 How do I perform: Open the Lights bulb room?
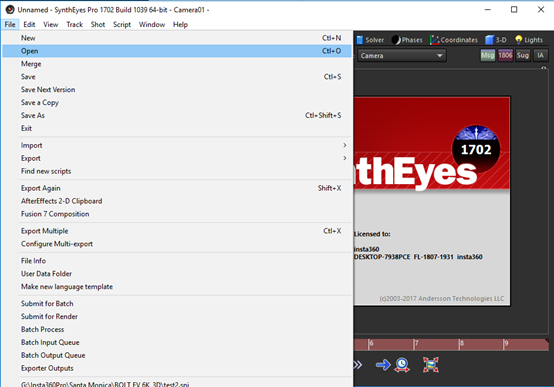pyautogui.click(x=529, y=40)
